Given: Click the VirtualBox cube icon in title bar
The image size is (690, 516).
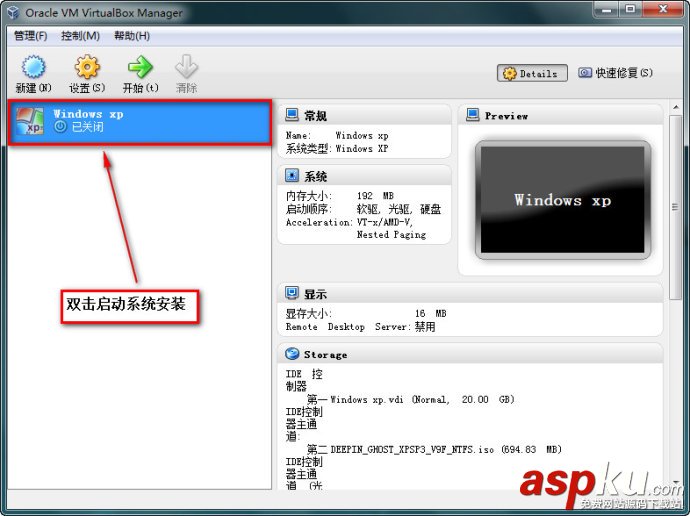Looking at the screenshot, I should point(13,12).
